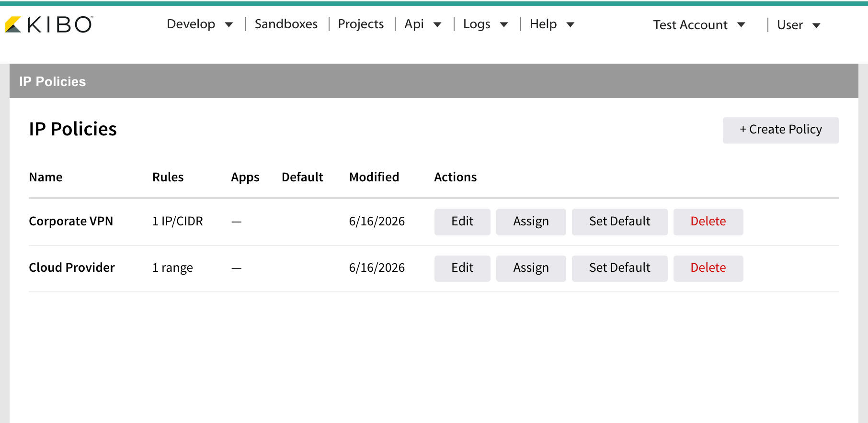Image resolution: width=868 pixels, height=423 pixels.
Task: Click the large IP Policies page heading
Action: click(73, 129)
